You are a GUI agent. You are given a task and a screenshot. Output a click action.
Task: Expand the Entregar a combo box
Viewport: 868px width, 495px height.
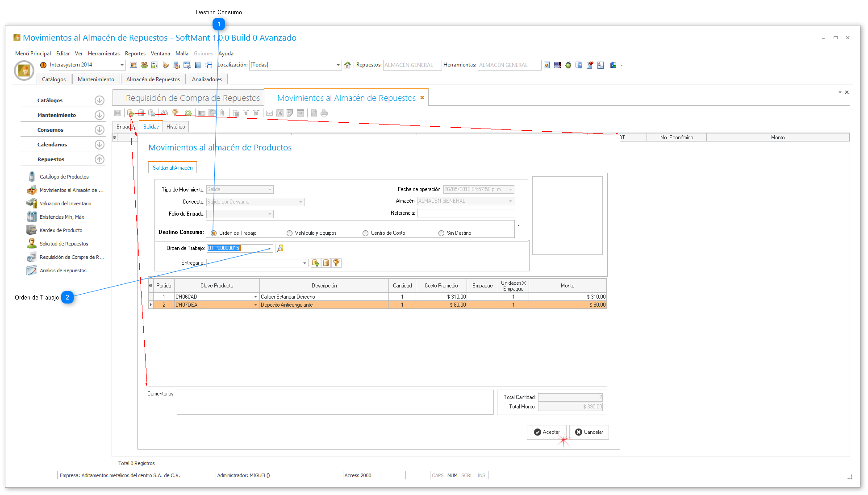(x=305, y=263)
